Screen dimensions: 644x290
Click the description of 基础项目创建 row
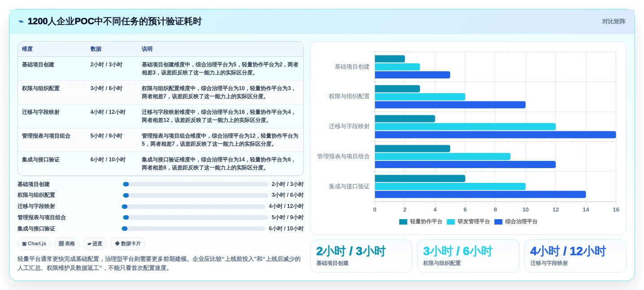(x=220, y=69)
